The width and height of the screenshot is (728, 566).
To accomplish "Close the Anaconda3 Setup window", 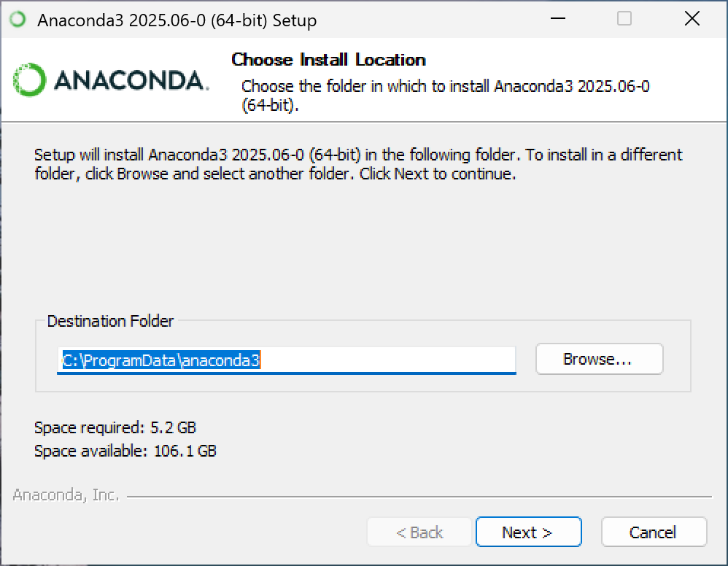I will 692,20.
